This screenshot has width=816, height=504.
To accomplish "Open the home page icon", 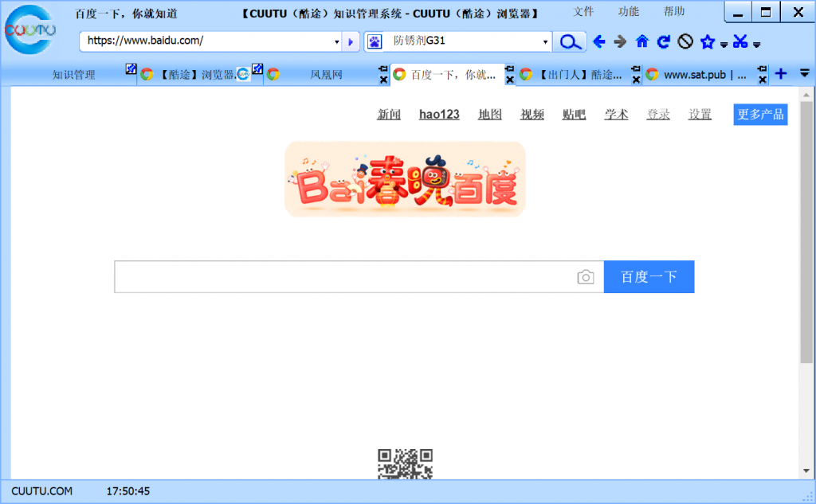I will click(642, 41).
